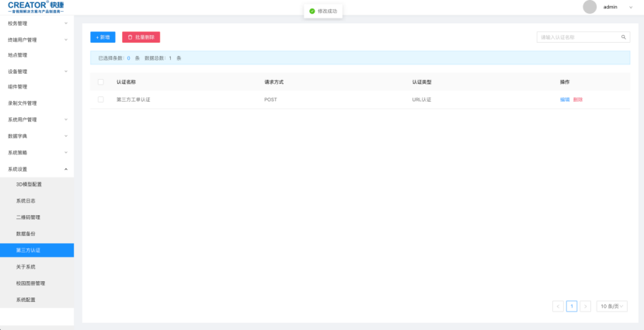644x330 pixels.
Task: Click the CREATOR logo
Action: 37,7
